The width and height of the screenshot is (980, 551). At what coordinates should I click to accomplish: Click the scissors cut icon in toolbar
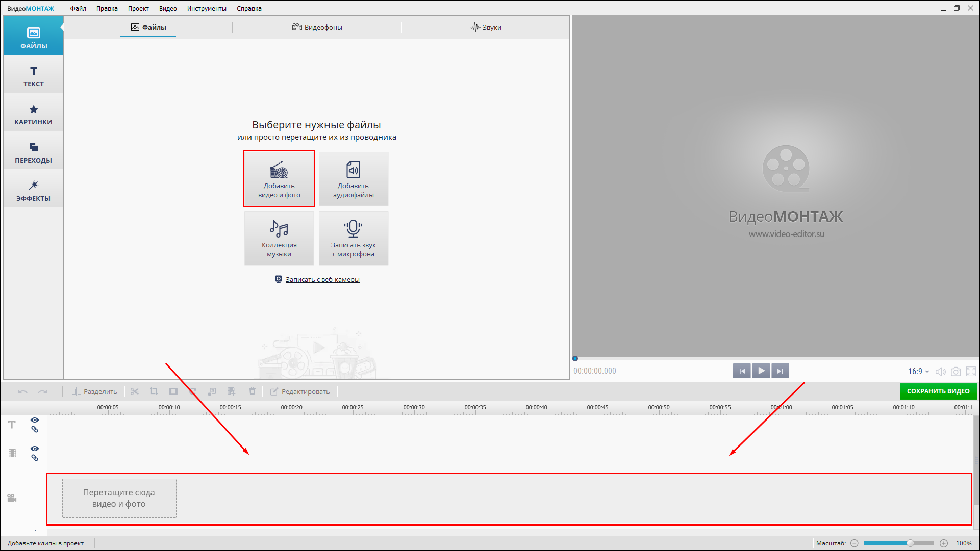[135, 391]
